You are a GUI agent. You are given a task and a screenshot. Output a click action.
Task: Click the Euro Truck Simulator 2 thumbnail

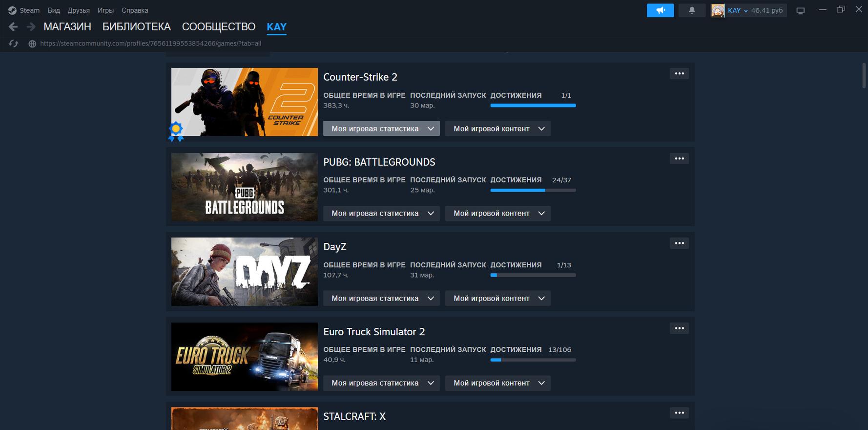coord(244,357)
